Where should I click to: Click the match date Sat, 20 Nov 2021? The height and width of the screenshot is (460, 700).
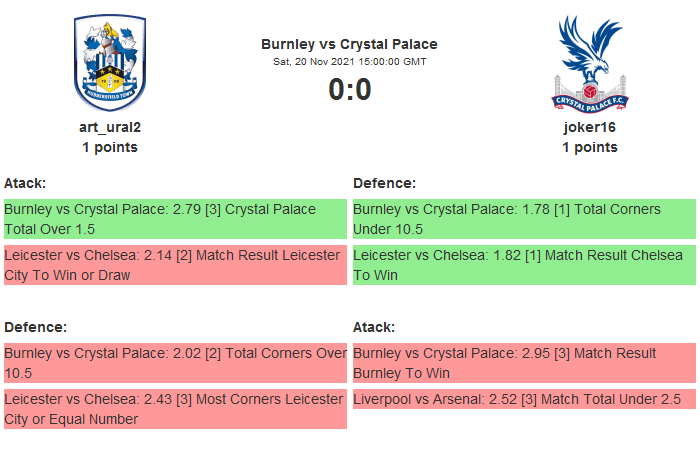click(x=349, y=62)
